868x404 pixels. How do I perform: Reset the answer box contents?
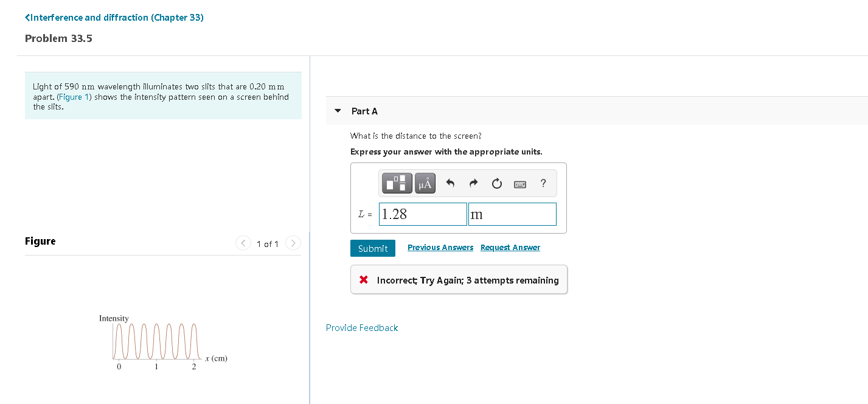pyautogui.click(x=497, y=183)
